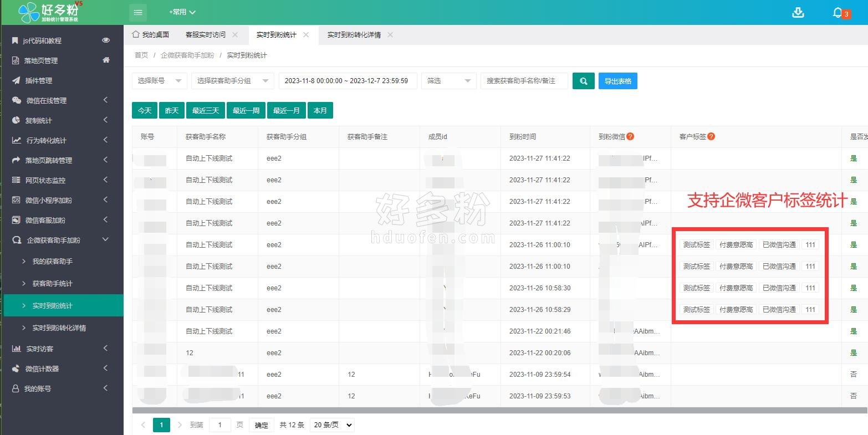Click the paper plane icon for 插件管理
The height and width of the screenshot is (435, 868).
pyautogui.click(x=16, y=80)
